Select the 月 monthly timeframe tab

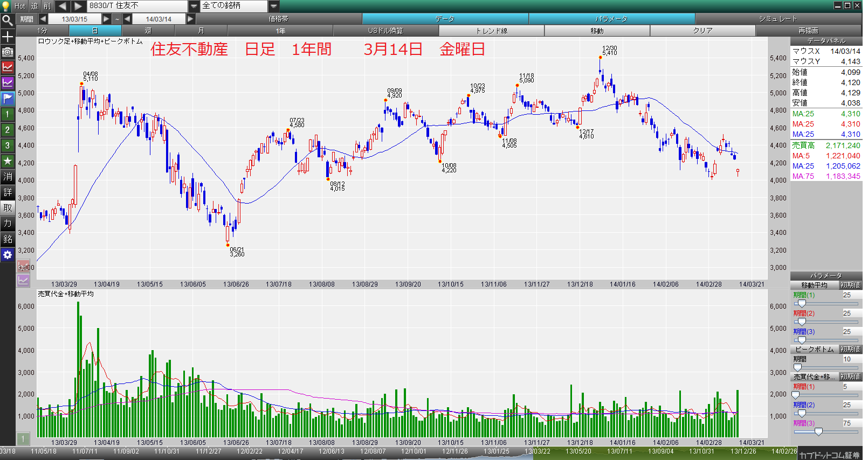201,31
